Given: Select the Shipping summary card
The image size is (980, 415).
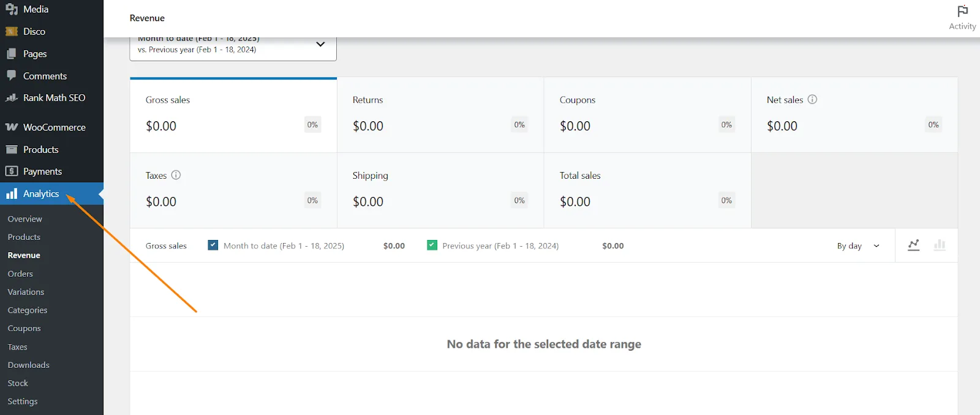Looking at the screenshot, I should [x=440, y=190].
